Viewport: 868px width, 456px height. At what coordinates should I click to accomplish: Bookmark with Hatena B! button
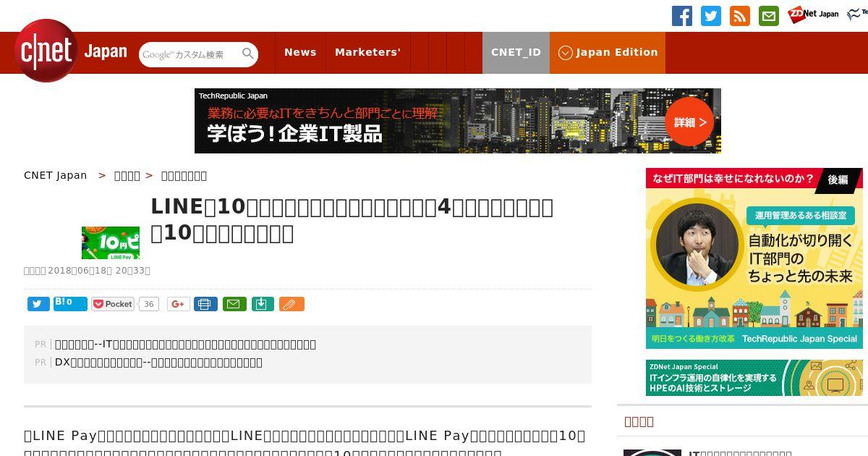click(70, 304)
